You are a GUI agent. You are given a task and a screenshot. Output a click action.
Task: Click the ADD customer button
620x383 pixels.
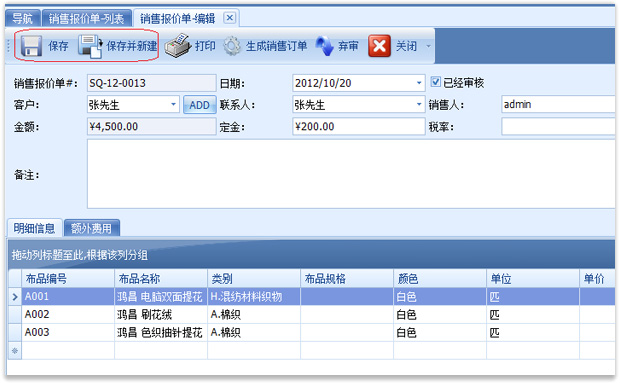point(199,105)
